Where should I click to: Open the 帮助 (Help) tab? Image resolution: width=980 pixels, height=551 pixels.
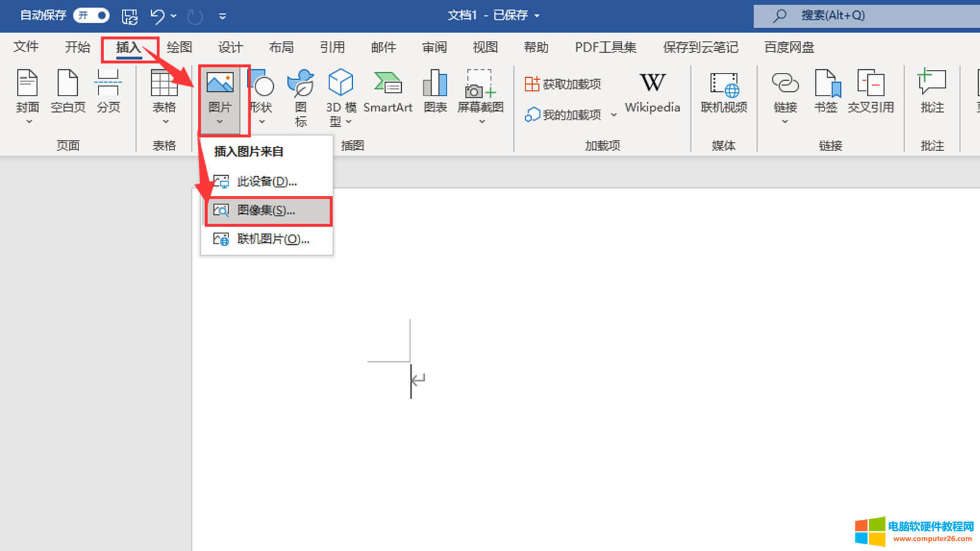pos(536,47)
